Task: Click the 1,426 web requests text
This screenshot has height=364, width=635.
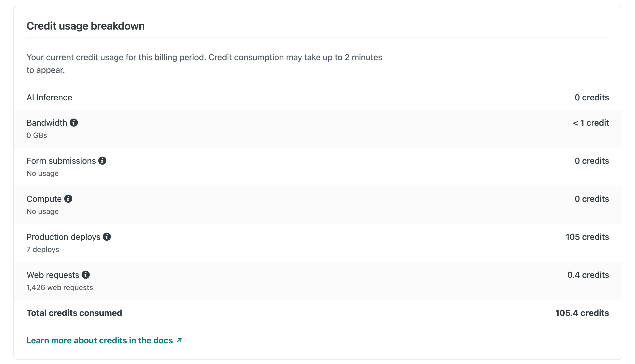Action: (x=60, y=287)
